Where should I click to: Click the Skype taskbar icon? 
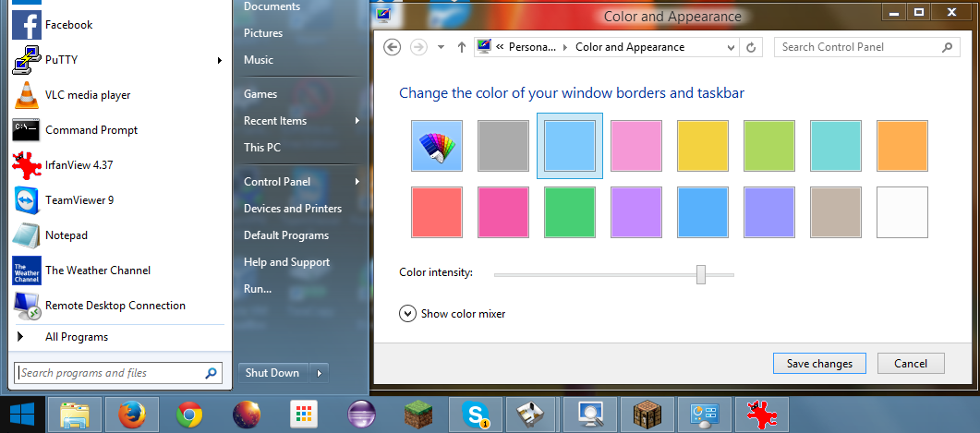coord(476,415)
